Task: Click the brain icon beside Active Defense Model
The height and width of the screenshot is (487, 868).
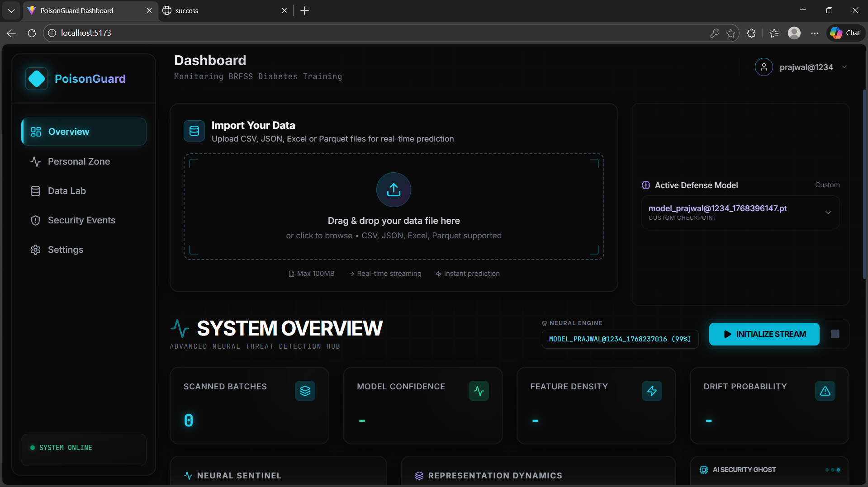Action: point(646,185)
